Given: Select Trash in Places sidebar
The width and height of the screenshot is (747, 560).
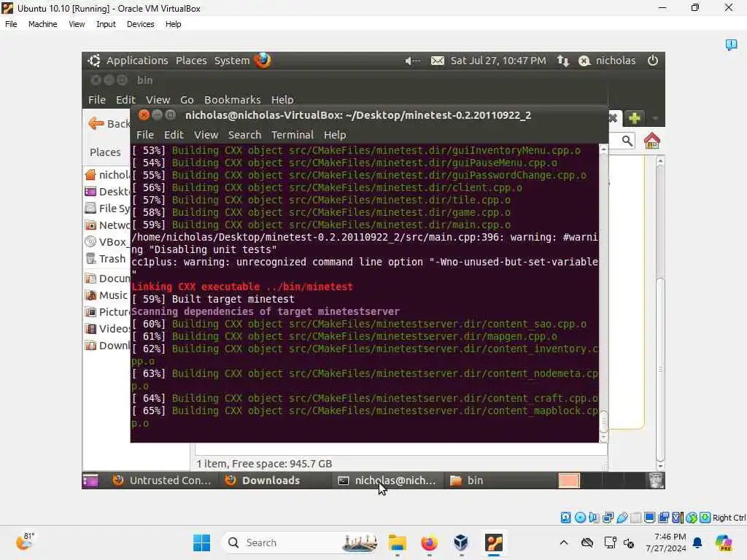Looking at the screenshot, I should [x=106, y=259].
